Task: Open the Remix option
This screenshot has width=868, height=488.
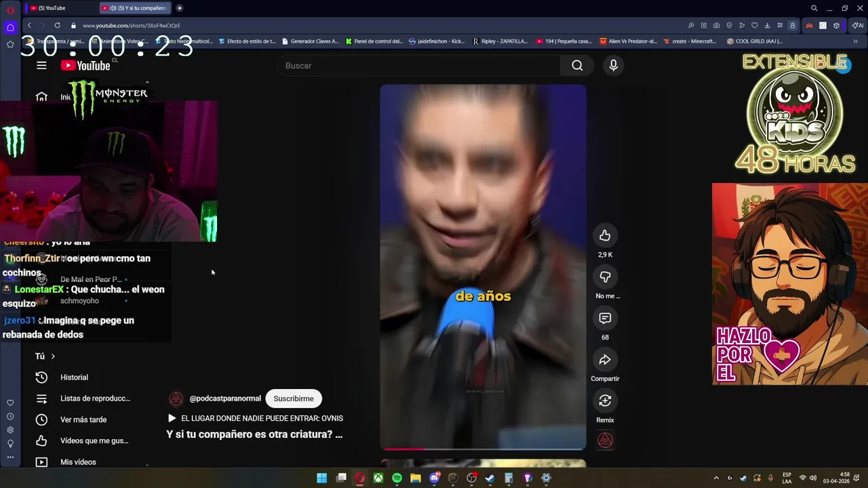Action: click(x=605, y=401)
